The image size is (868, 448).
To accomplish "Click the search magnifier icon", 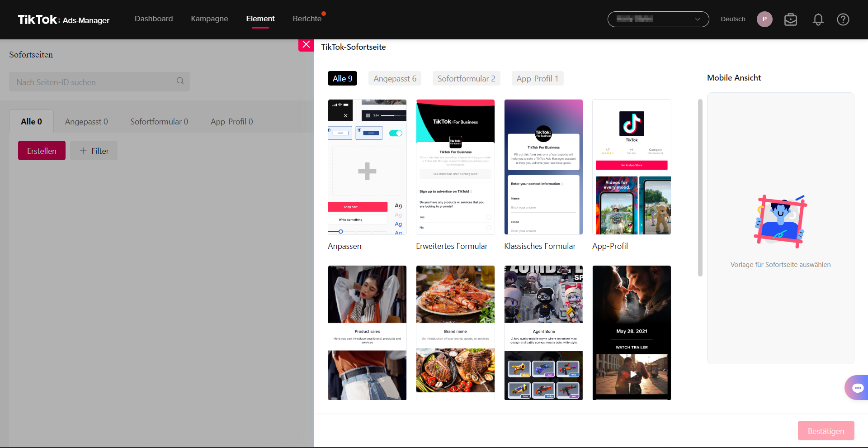I will 180,81.
